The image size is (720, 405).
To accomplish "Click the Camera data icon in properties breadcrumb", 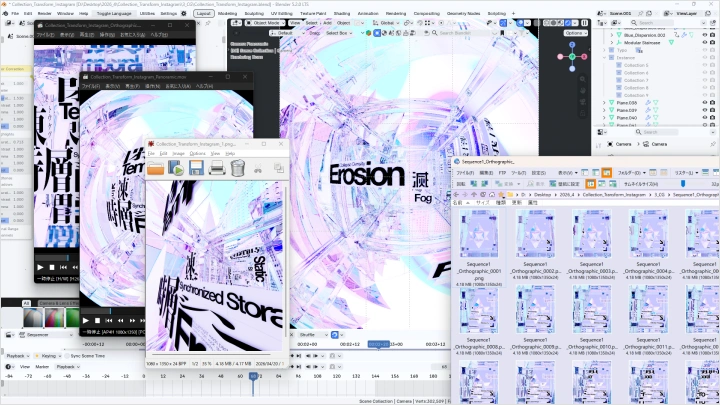I will (646, 144).
